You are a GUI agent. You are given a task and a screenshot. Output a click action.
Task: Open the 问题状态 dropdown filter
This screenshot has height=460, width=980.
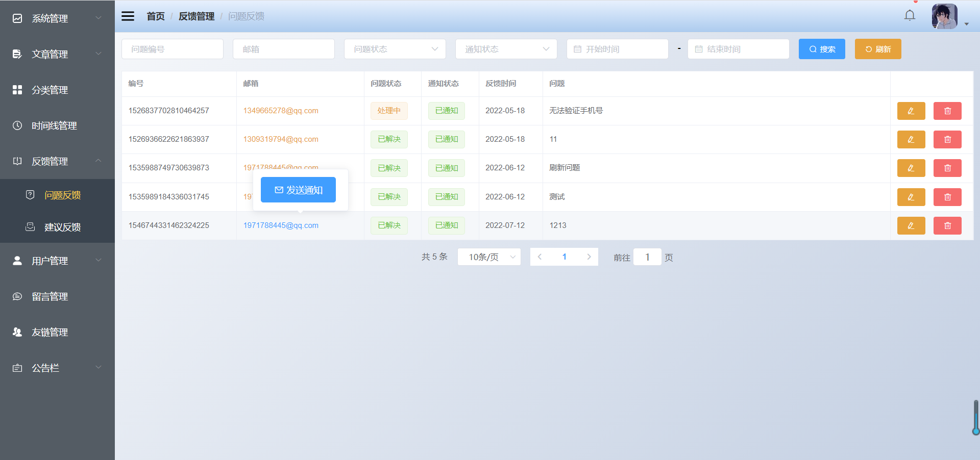(x=395, y=49)
